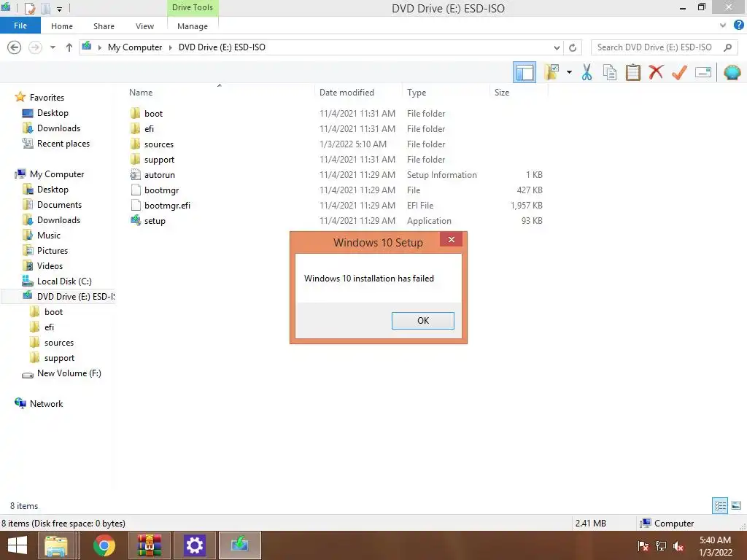Select DVD Drive (E:) in navigation pane
The height and width of the screenshot is (560, 747).
tap(76, 296)
